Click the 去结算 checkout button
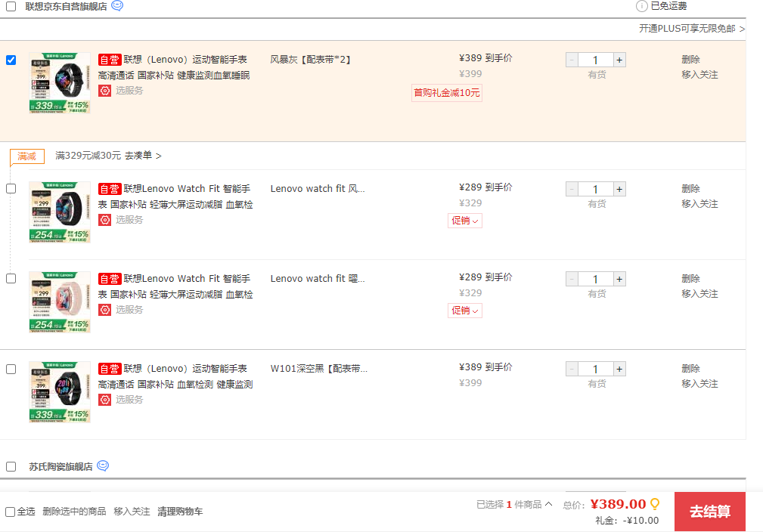This screenshot has height=532, width=763. click(709, 512)
